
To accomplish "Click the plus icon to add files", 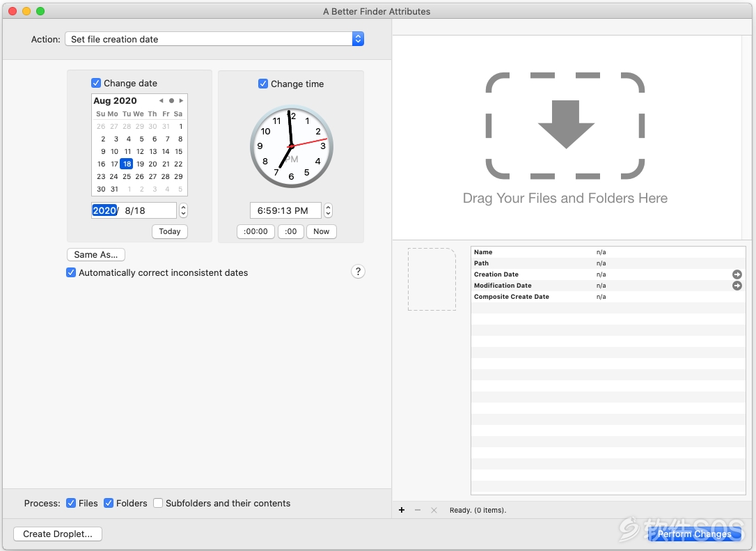I will [x=402, y=510].
